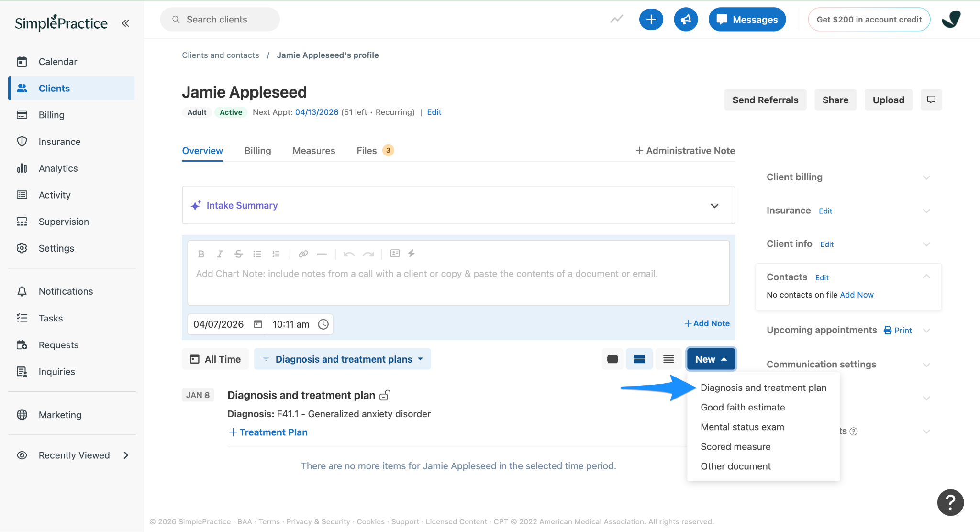Click the Treatment Plan add link
This screenshot has width=980, height=532.
[x=268, y=432]
